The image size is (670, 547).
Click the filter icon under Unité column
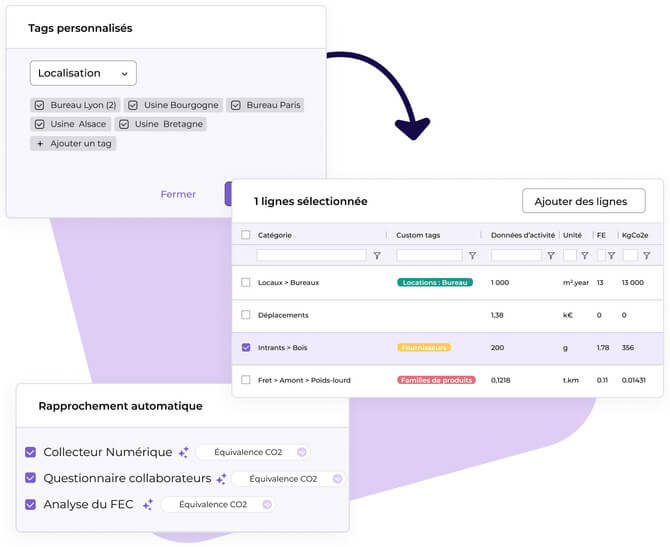584,256
